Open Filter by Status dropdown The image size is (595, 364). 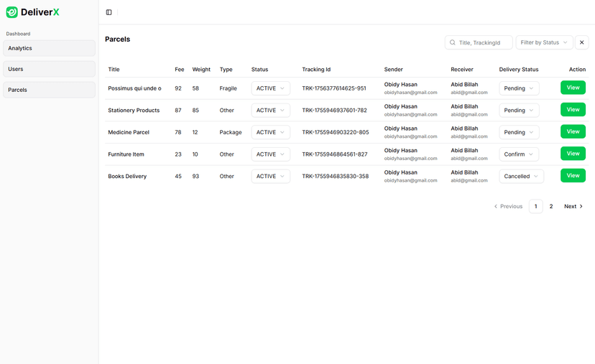(x=544, y=42)
